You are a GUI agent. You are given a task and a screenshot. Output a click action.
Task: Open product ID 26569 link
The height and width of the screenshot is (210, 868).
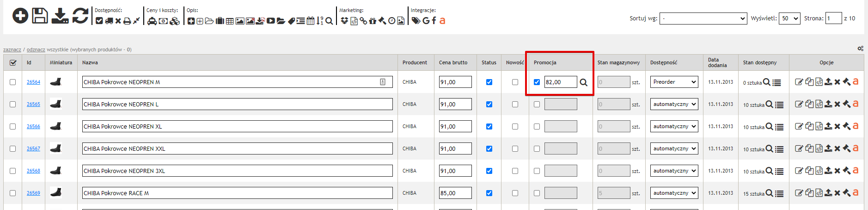pos(33,193)
